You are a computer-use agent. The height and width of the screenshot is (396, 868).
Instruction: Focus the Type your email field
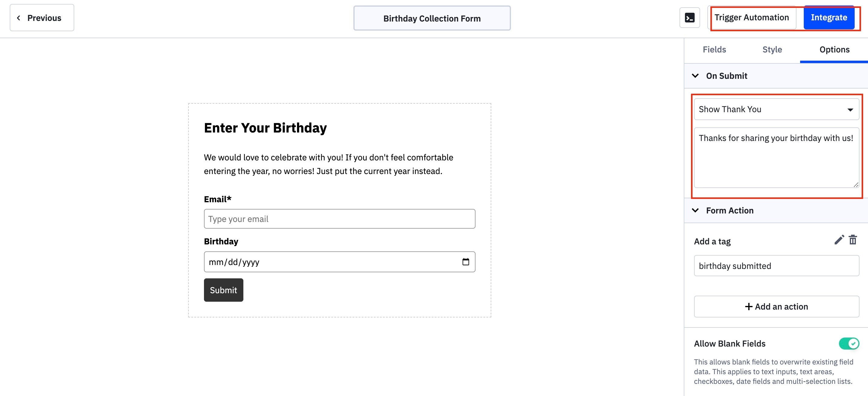pyautogui.click(x=339, y=219)
